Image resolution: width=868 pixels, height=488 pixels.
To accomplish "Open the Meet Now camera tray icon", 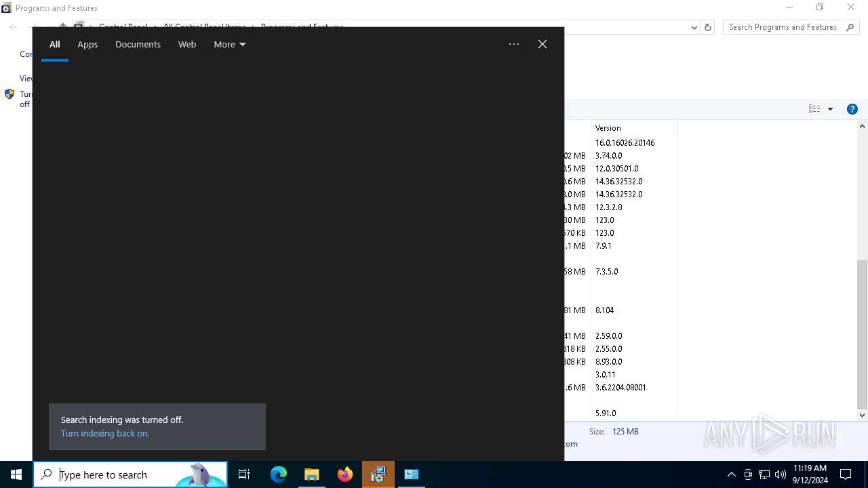I will 748,474.
